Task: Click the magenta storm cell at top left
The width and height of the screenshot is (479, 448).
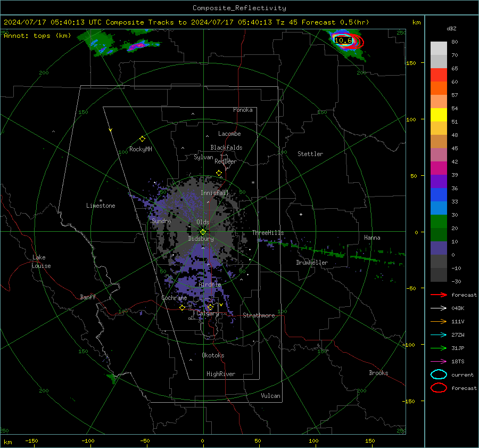Action: coord(137,46)
